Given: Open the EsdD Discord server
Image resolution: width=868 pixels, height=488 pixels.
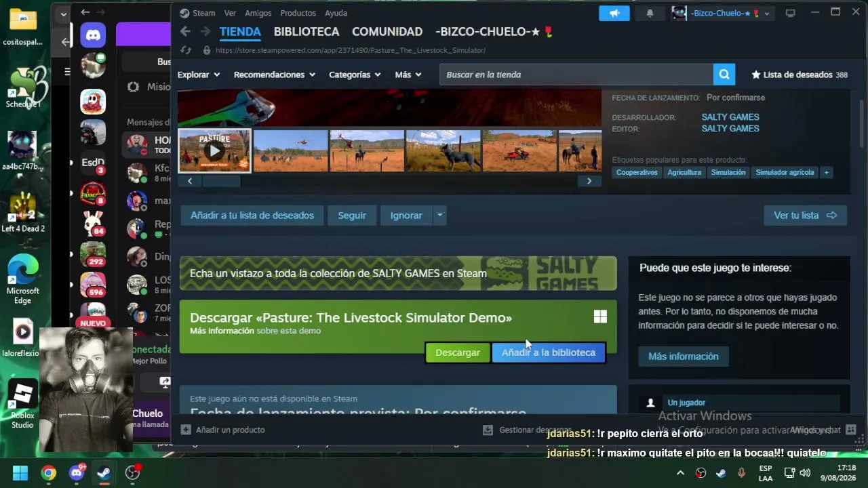Looking at the screenshot, I should point(93,163).
